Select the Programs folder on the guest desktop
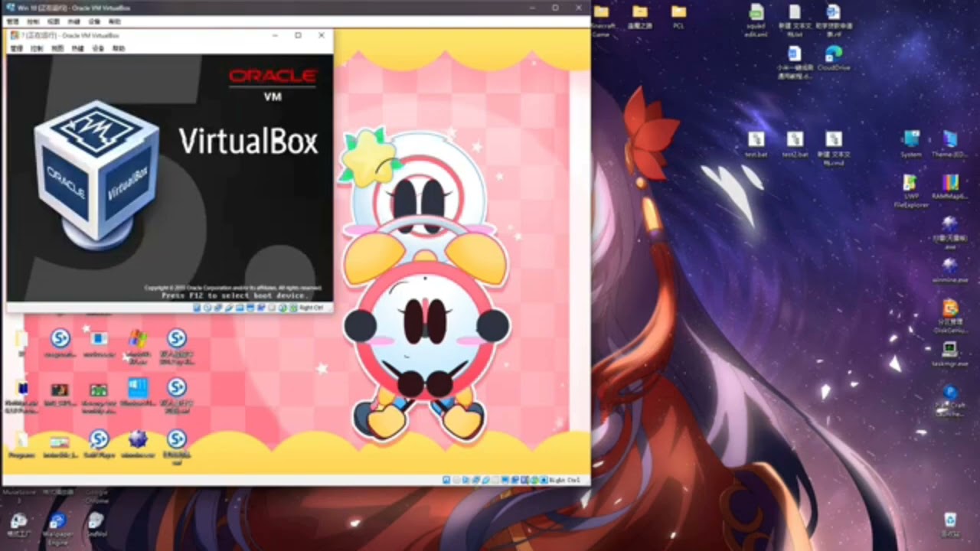 pyautogui.click(x=21, y=444)
